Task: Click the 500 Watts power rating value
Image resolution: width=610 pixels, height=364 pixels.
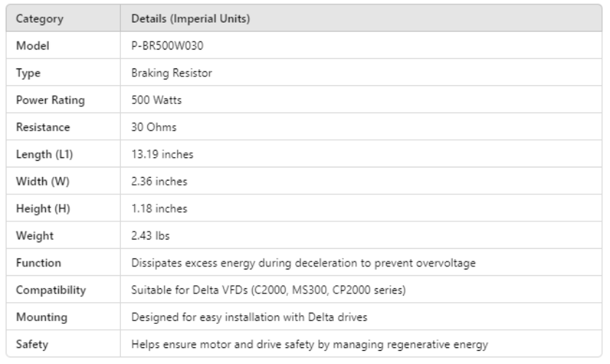Action: [x=152, y=99]
